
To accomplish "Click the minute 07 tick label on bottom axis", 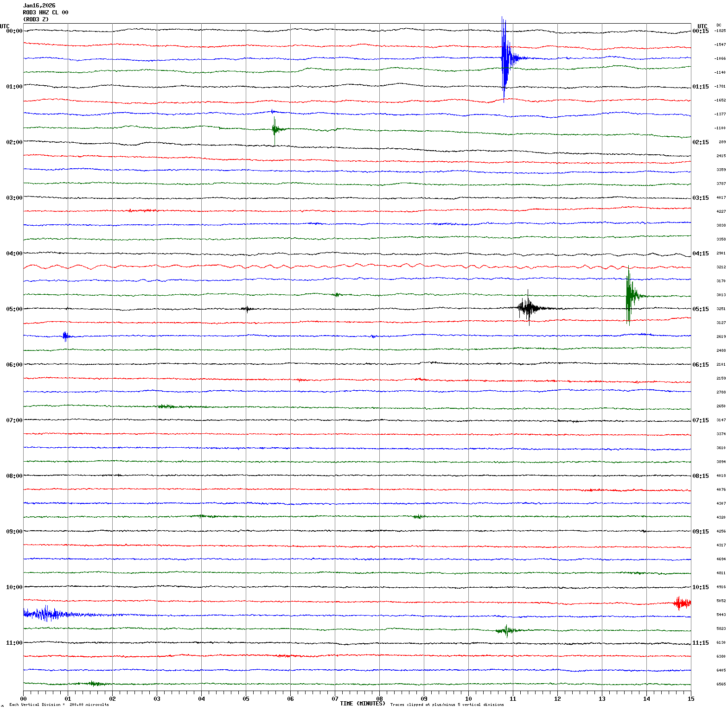I will click(335, 698).
